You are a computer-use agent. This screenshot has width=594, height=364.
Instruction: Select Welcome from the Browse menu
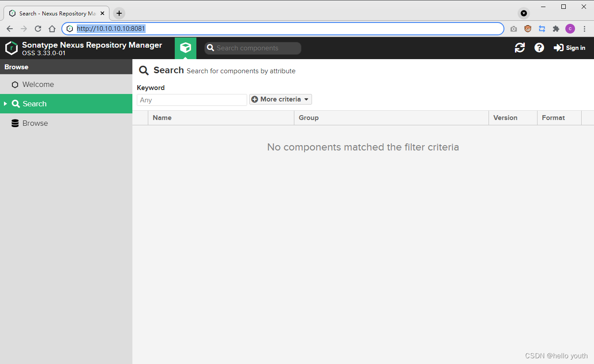(x=38, y=84)
